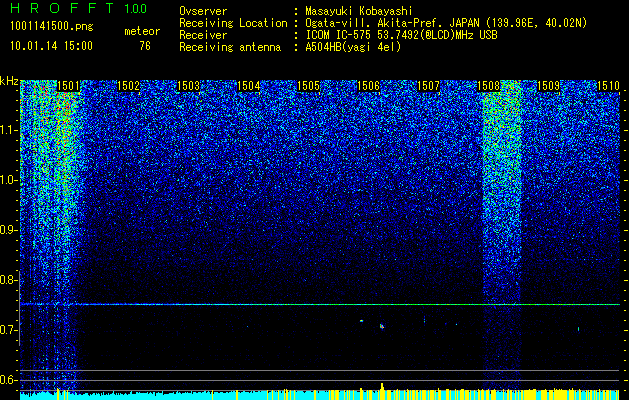The height and width of the screenshot is (400, 629).
Task: Select the 1510 time marker
Action: click(x=609, y=86)
